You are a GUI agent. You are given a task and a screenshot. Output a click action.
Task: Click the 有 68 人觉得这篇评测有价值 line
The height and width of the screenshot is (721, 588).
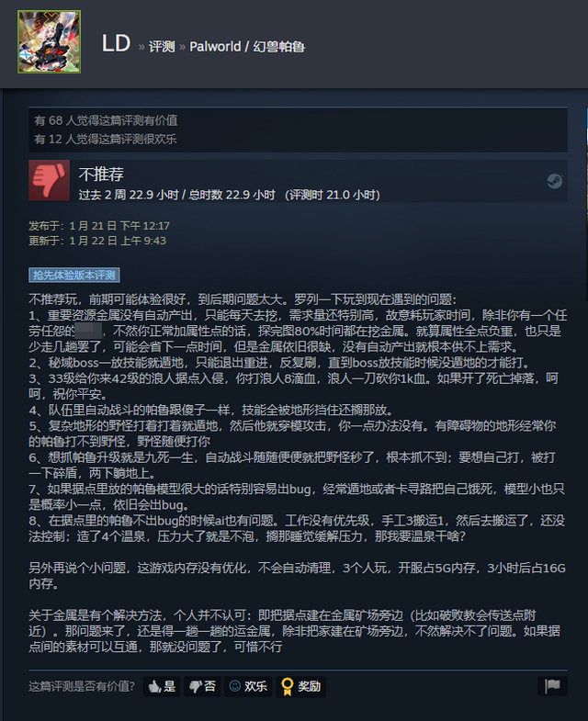click(x=106, y=120)
